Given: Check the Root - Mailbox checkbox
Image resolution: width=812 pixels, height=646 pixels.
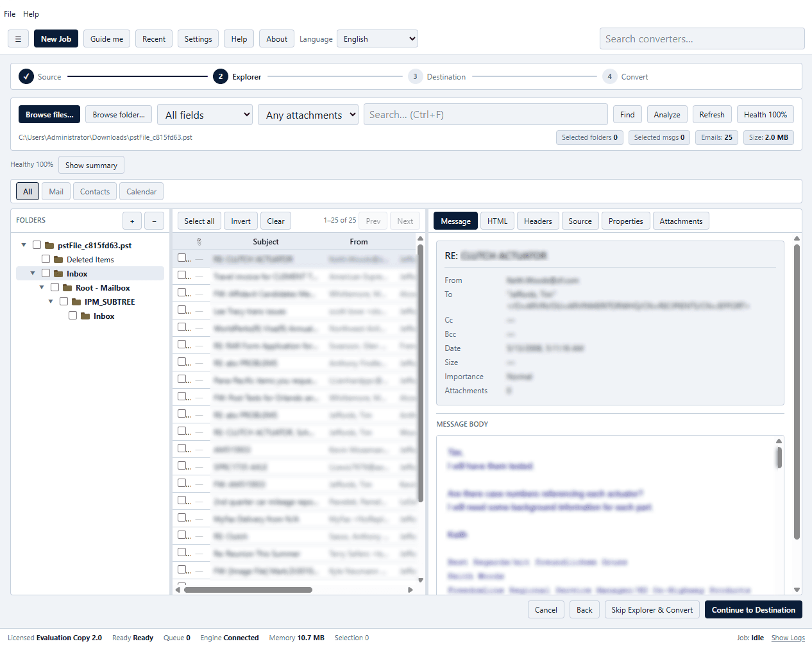Looking at the screenshot, I should pos(55,287).
